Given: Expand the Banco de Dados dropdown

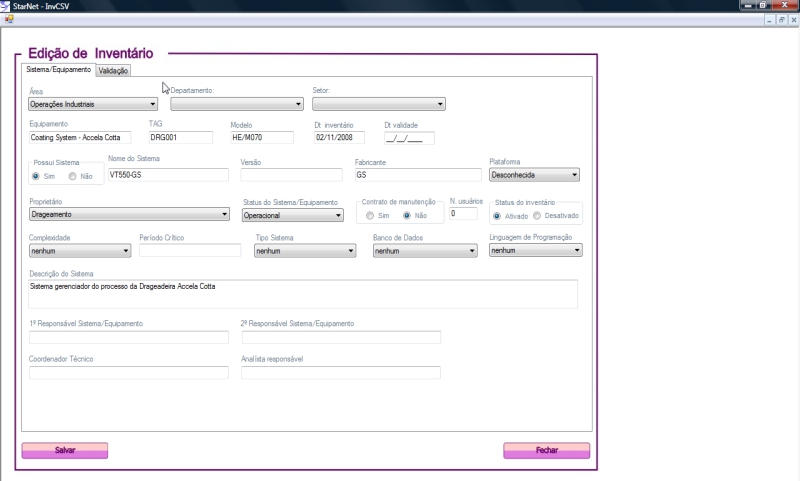Looking at the screenshot, I should pos(472,251).
